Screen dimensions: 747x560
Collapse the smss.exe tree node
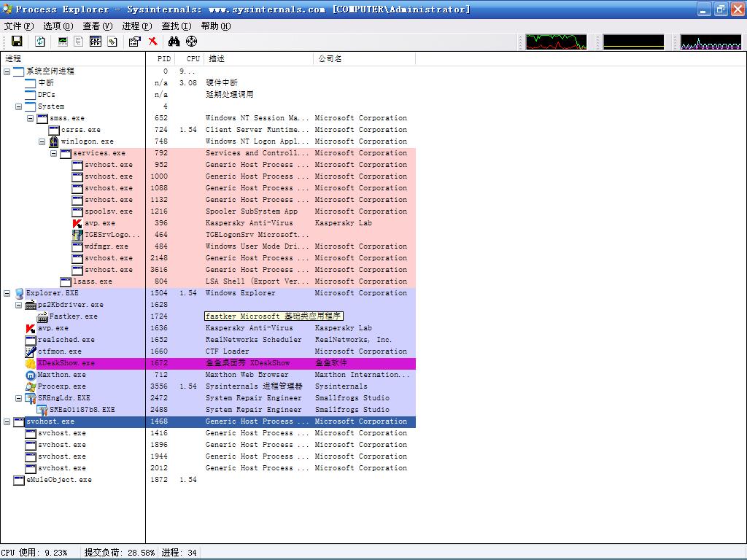pos(31,118)
